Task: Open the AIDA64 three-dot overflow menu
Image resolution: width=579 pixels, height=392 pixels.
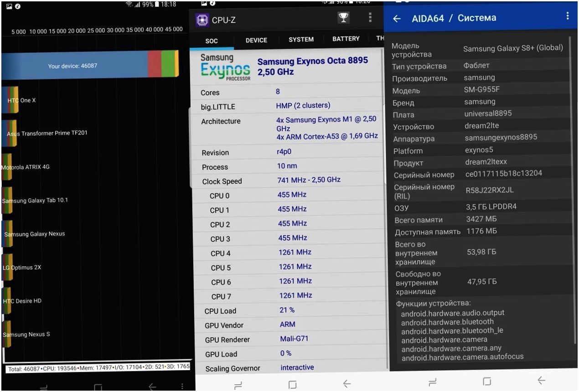Action: (568, 16)
